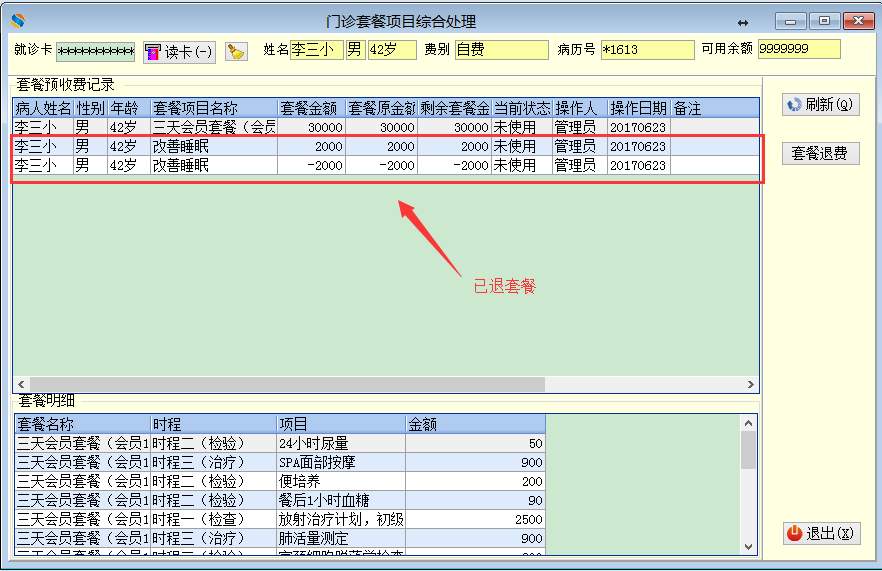Click the amount cell 2500

point(475,519)
